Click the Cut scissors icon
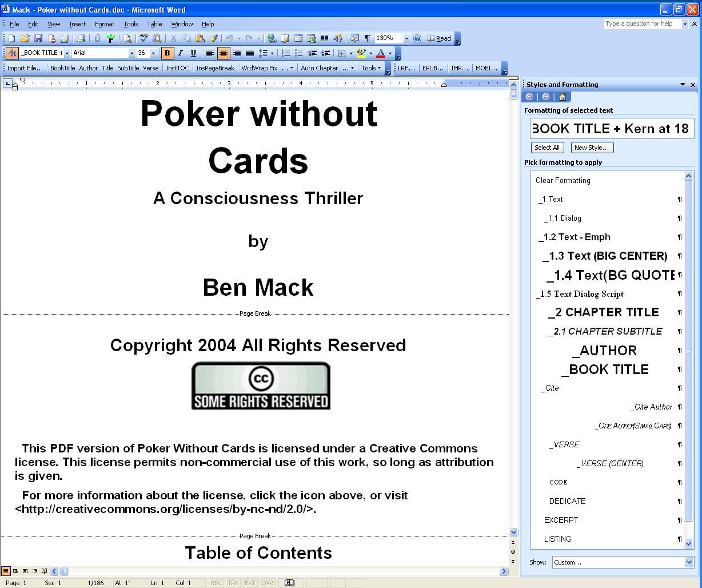The image size is (702, 588). point(173,38)
